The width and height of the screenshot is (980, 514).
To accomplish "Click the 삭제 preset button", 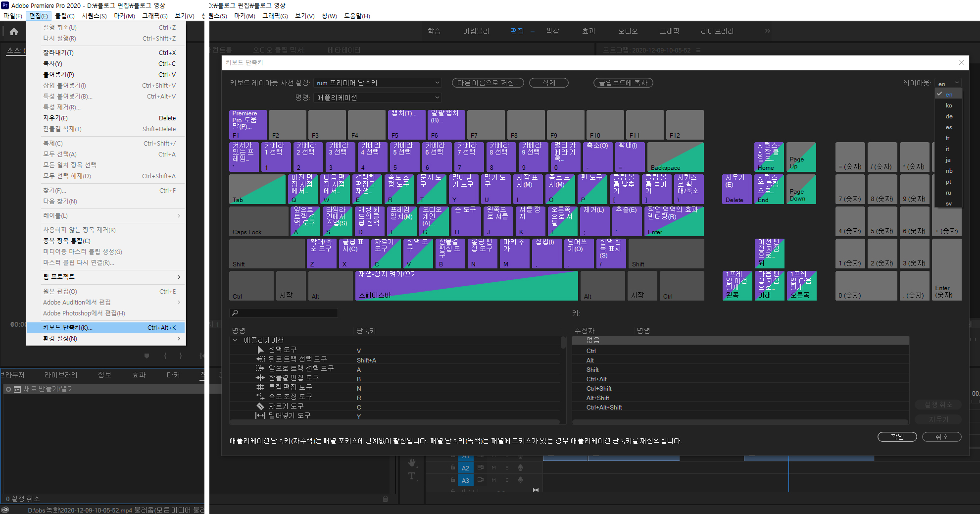I will [x=548, y=83].
